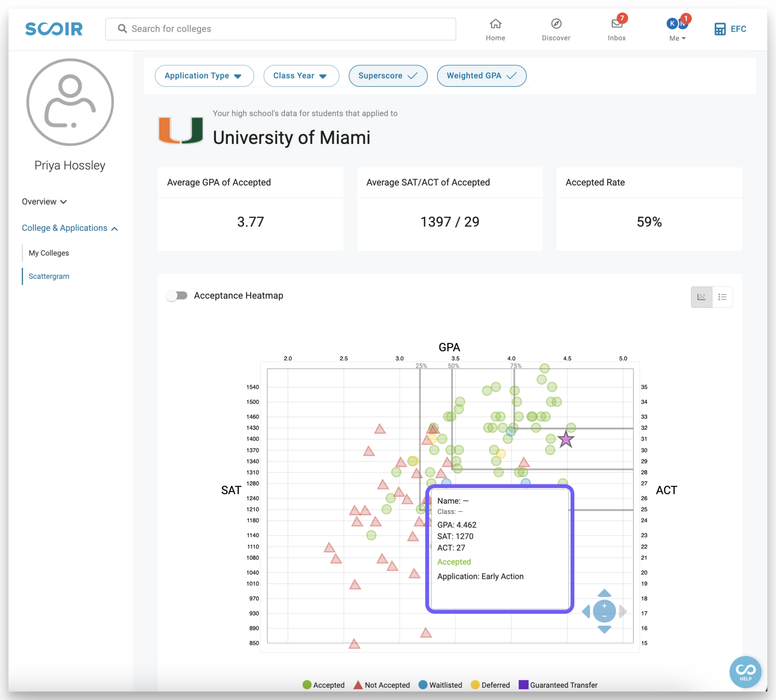Toggle Accepted legend item
The width and height of the screenshot is (776, 700).
click(x=323, y=685)
